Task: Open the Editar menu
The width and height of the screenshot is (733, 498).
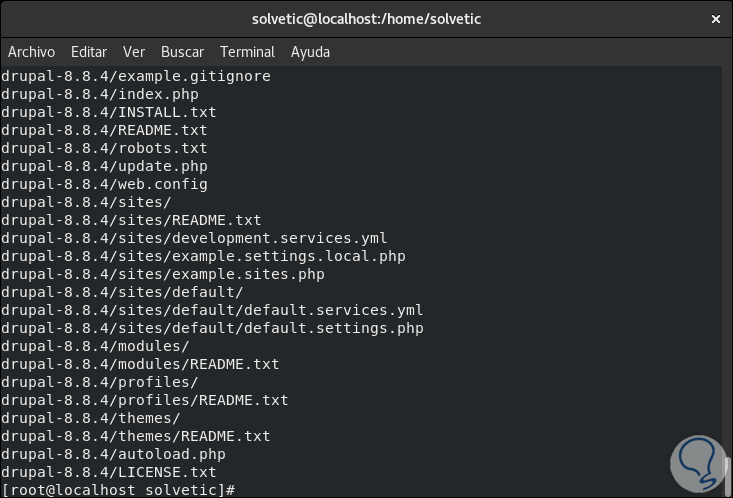Action: point(89,52)
